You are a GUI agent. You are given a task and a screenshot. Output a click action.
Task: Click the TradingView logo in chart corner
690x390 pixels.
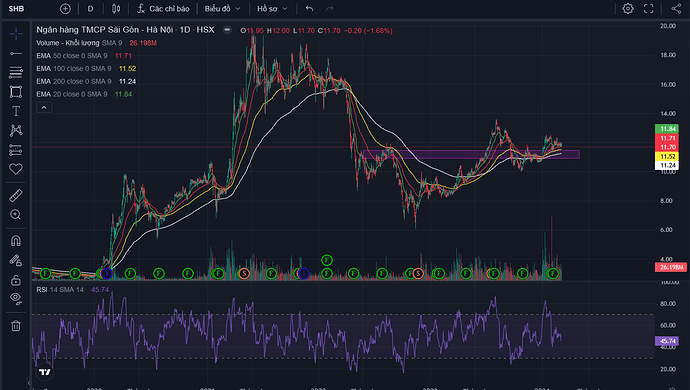tap(44, 372)
